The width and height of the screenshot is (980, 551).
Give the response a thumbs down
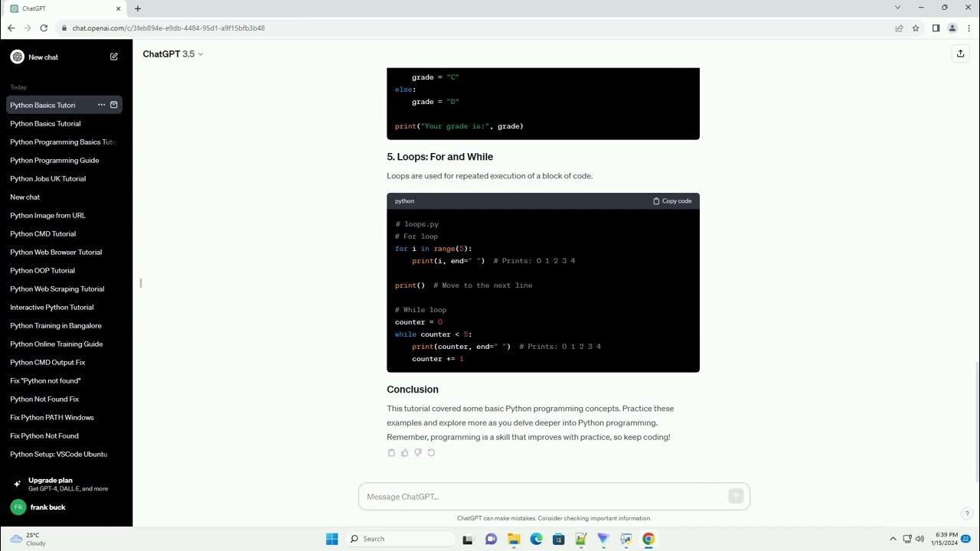click(x=418, y=453)
